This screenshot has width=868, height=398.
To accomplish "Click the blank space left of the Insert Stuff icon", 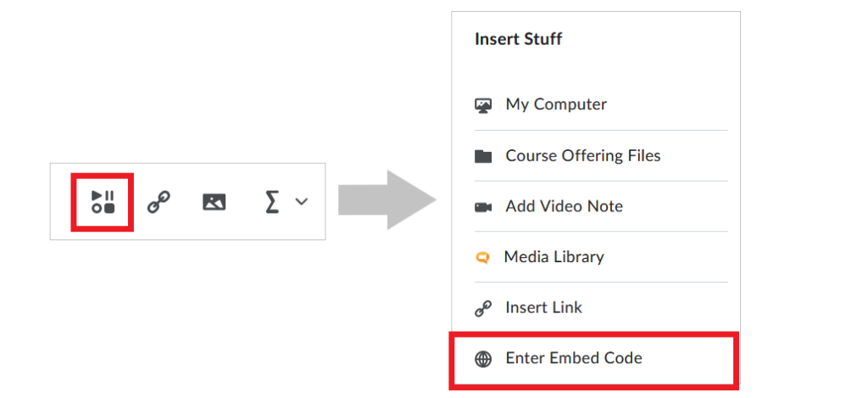I will tap(61, 202).
